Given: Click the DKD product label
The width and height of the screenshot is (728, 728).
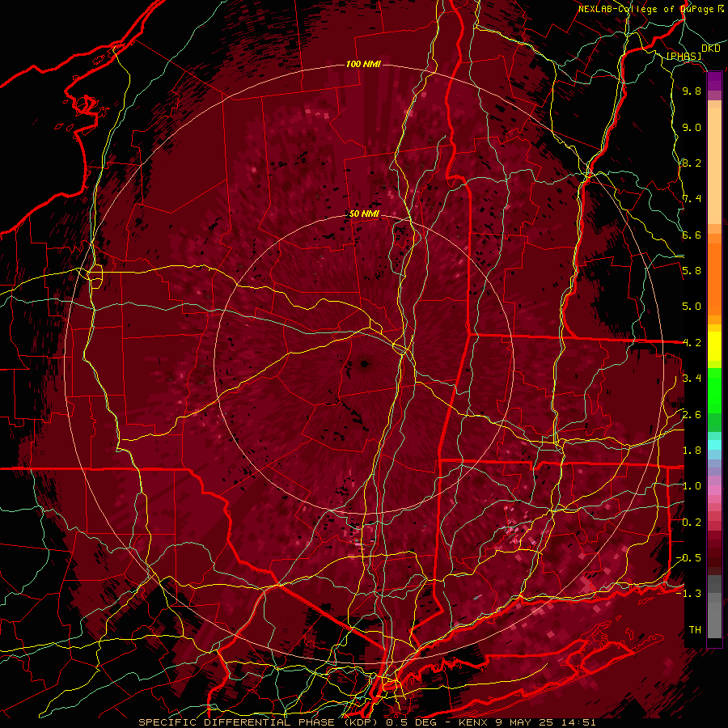Looking at the screenshot, I should tap(710, 49).
